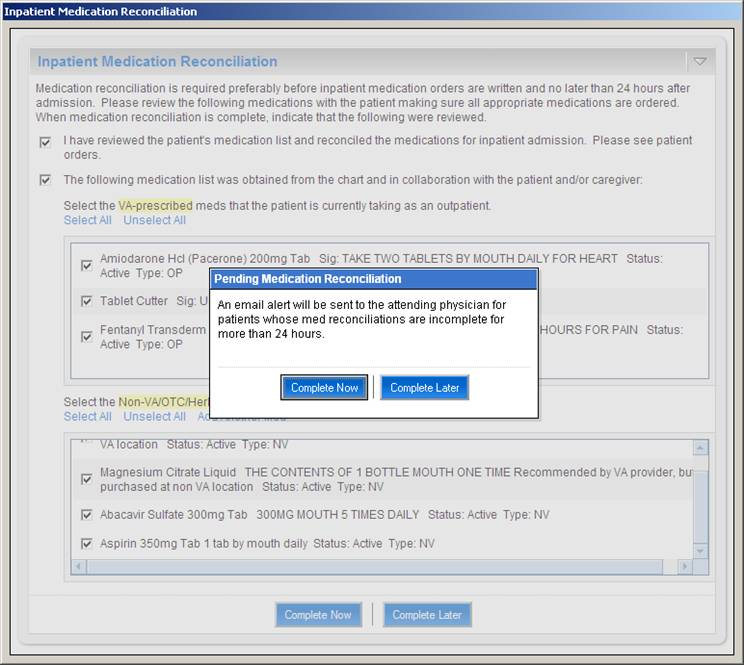744x665 pixels.
Task: Choose Complete Later in the Pending dialog
Action: coord(425,387)
